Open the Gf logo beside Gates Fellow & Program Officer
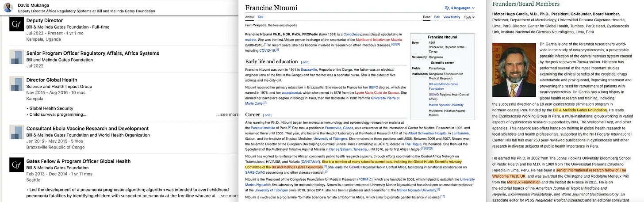Viewport: 644px width, 202px height. [x=16, y=165]
